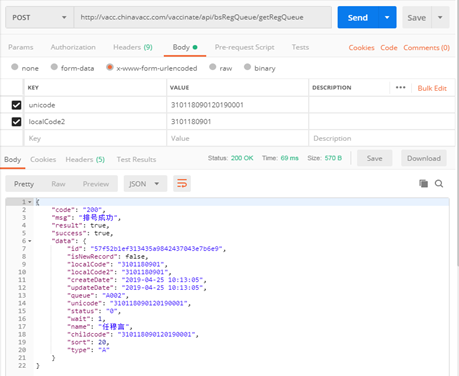Screen dimensions: 459x376
Task: Open the Cookies link
Action: pyautogui.click(x=361, y=48)
